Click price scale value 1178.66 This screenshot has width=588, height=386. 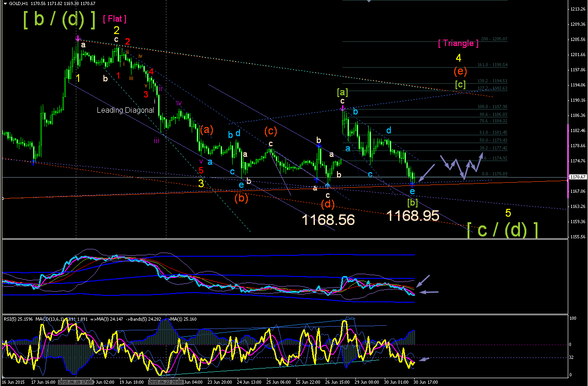[x=577, y=146]
